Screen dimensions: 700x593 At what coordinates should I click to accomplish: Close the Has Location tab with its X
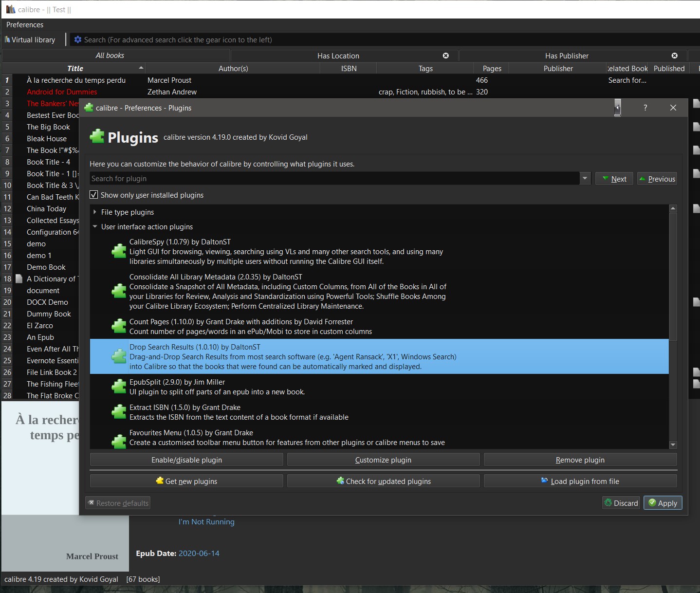point(445,56)
